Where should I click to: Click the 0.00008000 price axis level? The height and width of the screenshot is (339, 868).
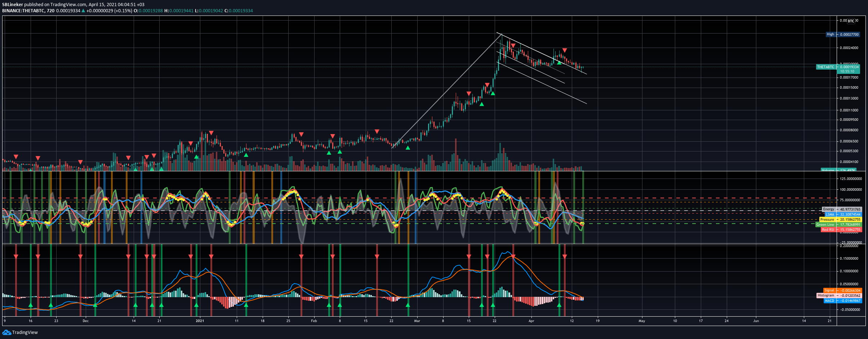point(849,130)
